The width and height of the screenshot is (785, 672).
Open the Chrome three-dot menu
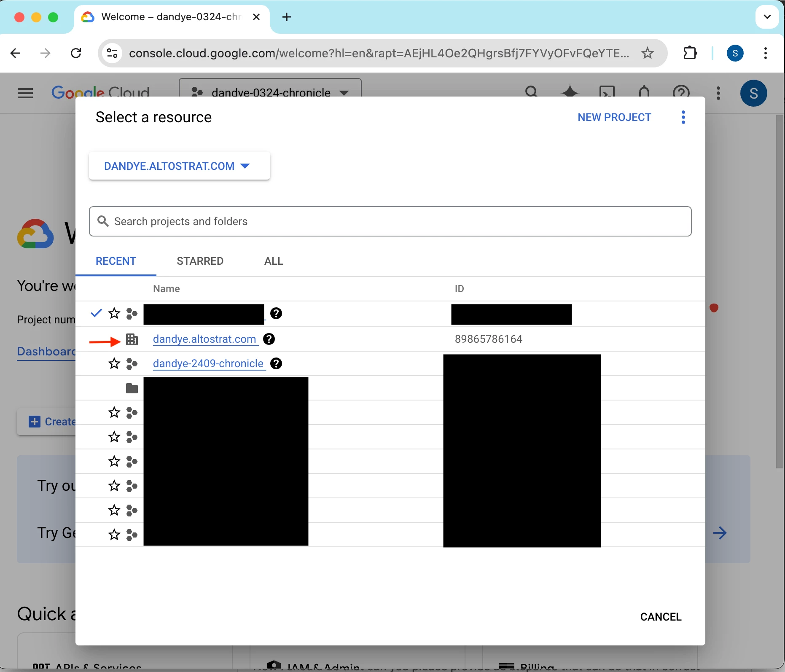coord(766,53)
